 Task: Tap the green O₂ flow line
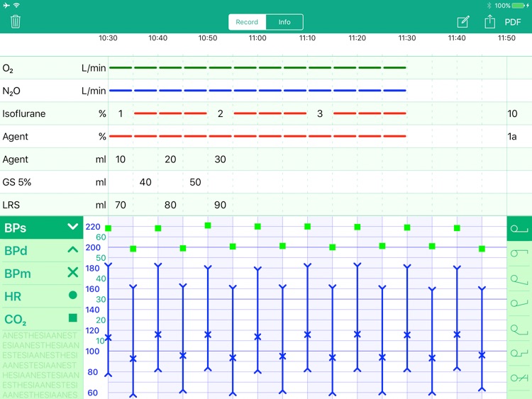click(257, 68)
